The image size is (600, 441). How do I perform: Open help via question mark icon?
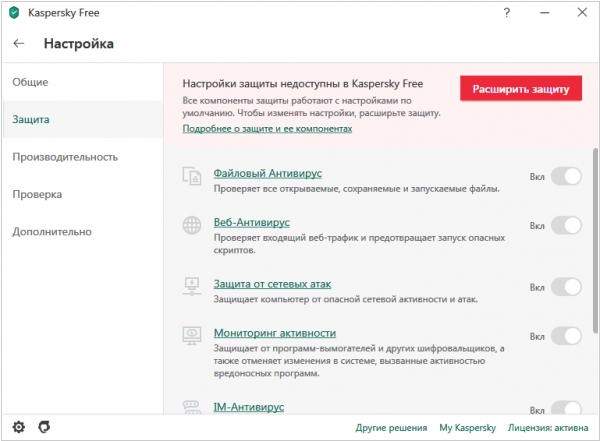[507, 13]
